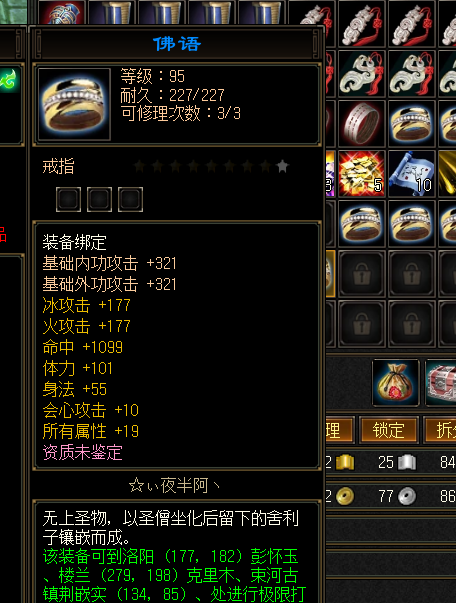The image size is (456, 603).
Task: Click the gold ingot pile item icon
Action: [361, 173]
